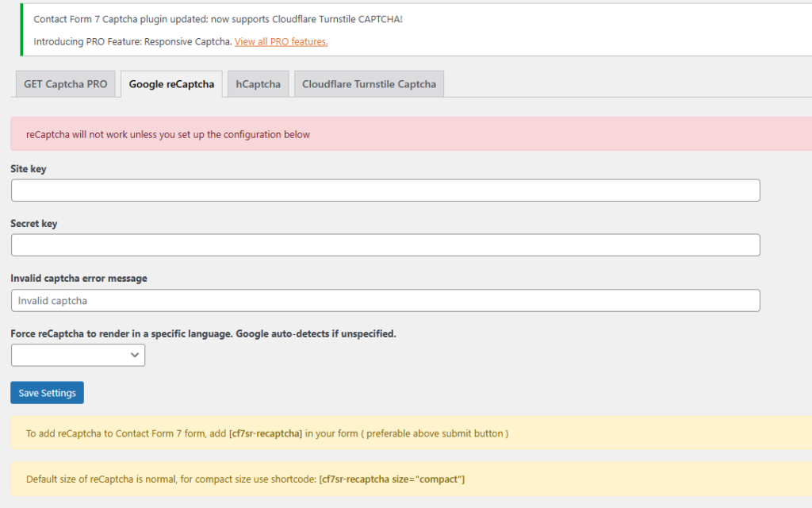Click the Contact Form 7 Captcha plugin updated notice

(x=218, y=19)
